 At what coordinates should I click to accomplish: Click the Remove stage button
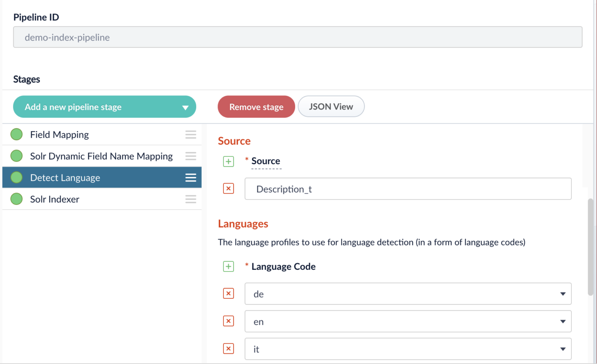(256, 107)
